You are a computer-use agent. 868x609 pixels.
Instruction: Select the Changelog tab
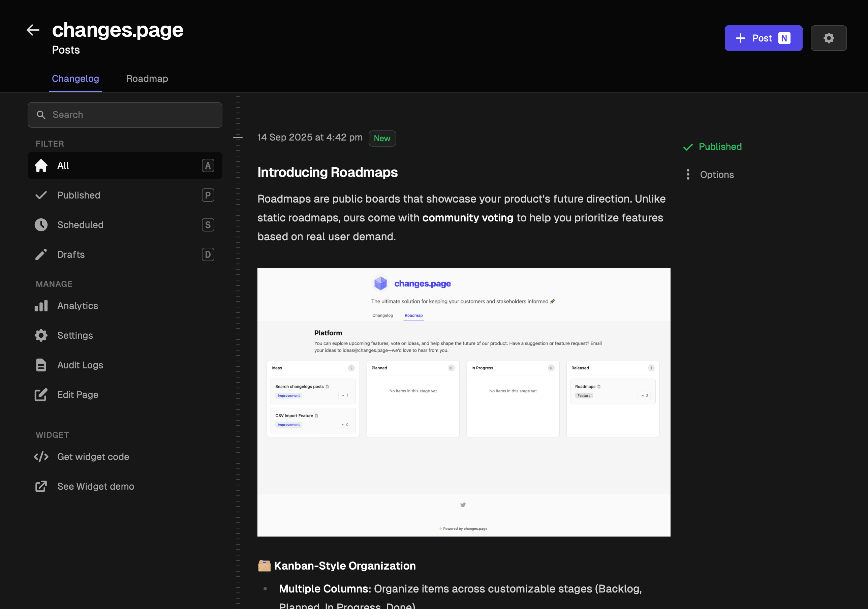click(x=75, y=79)
